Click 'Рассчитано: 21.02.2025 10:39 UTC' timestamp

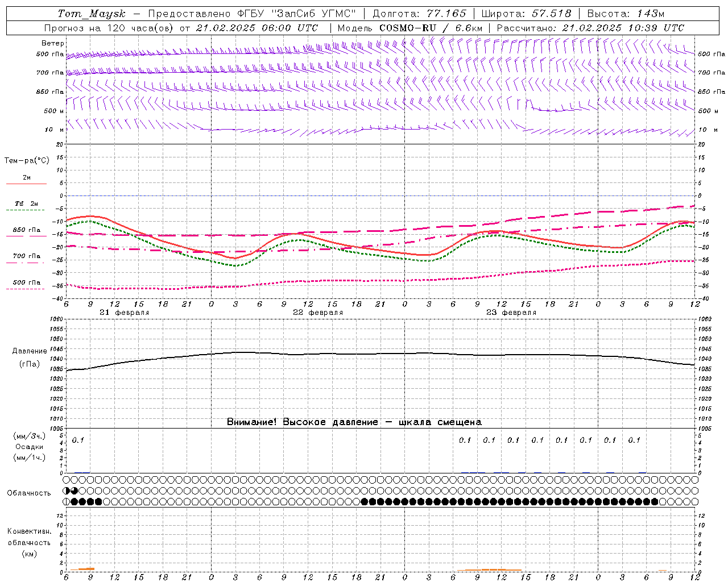click(x=590, y=28)
